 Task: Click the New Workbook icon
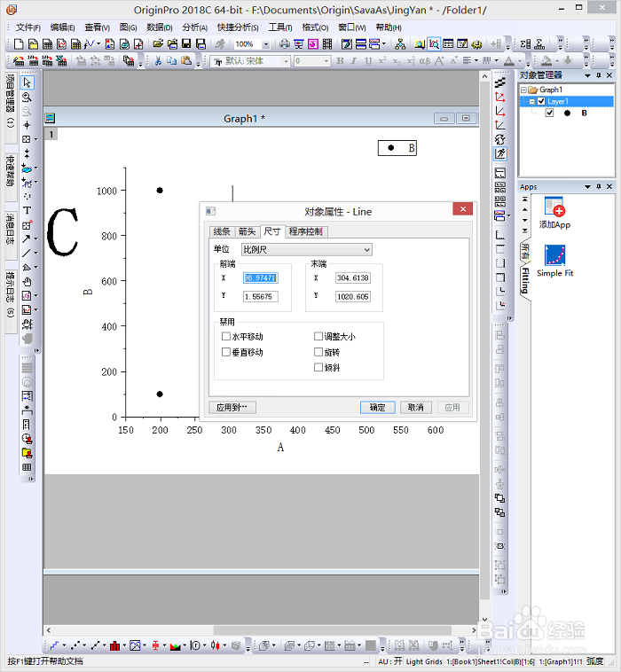point(47,44)
